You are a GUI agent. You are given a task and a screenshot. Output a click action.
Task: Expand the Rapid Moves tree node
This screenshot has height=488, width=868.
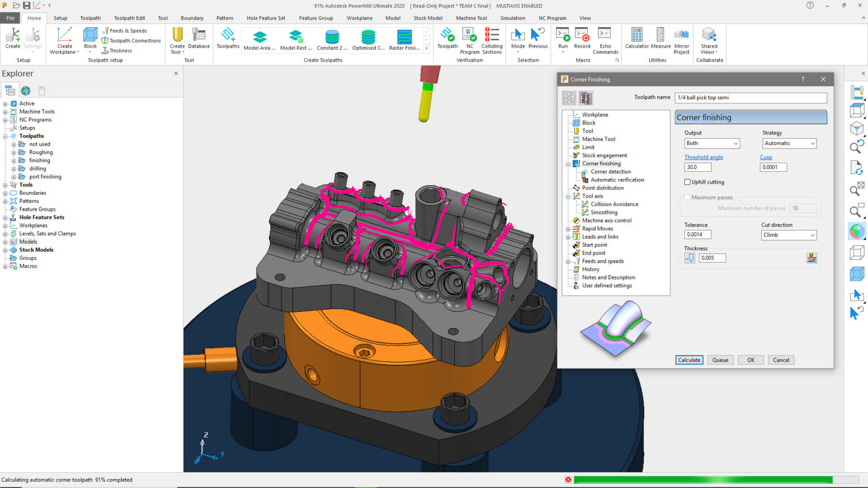(568, 228)
